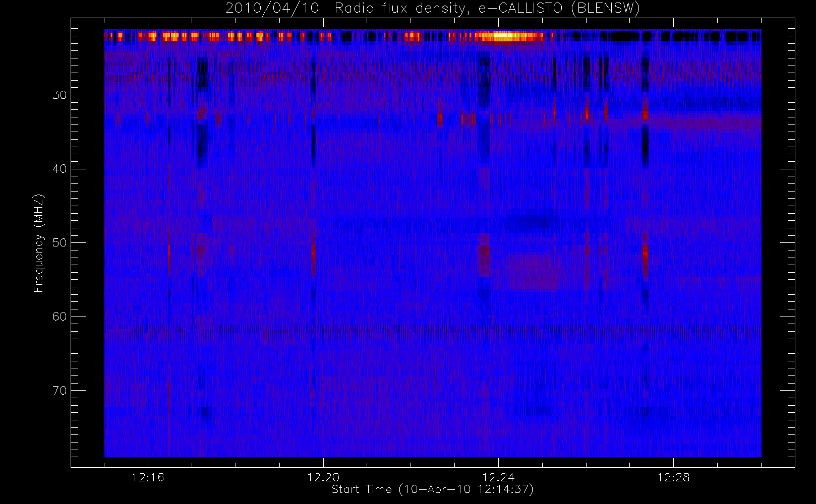Click the 'Start Time (10-Apr-10 12:14:37)' label
This screenshot has height=504, width=816.
[x=432, y=489]
